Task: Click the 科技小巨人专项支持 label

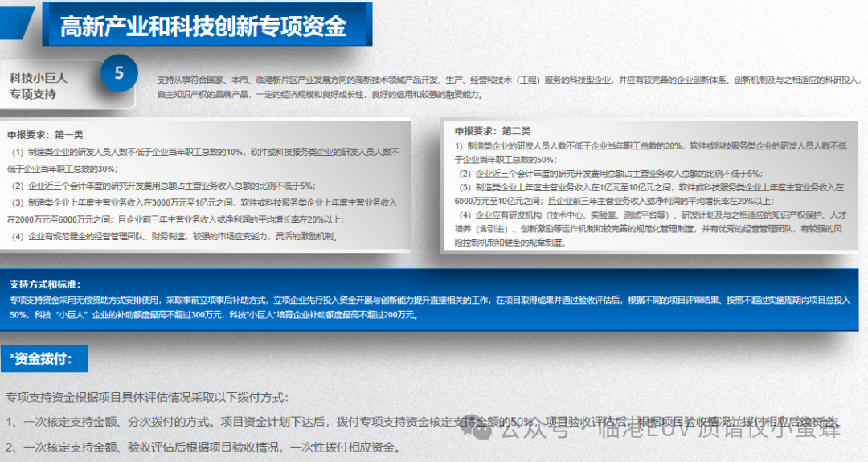Action: (39, 86)
